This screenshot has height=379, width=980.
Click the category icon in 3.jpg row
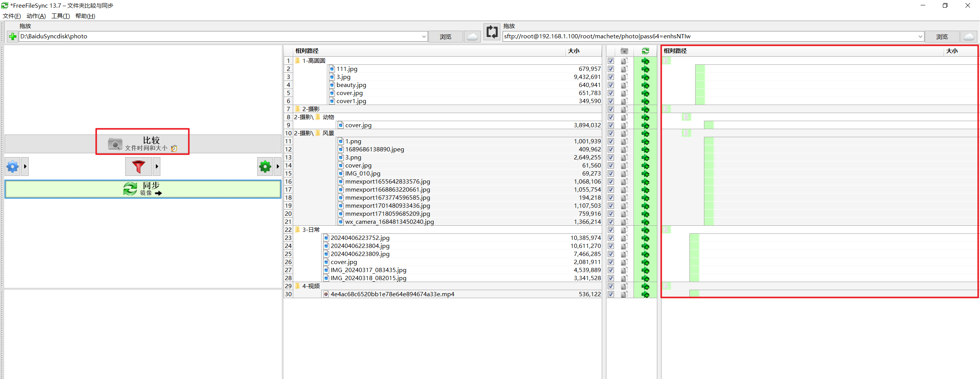pyautogui.click(x=624, y=77)
